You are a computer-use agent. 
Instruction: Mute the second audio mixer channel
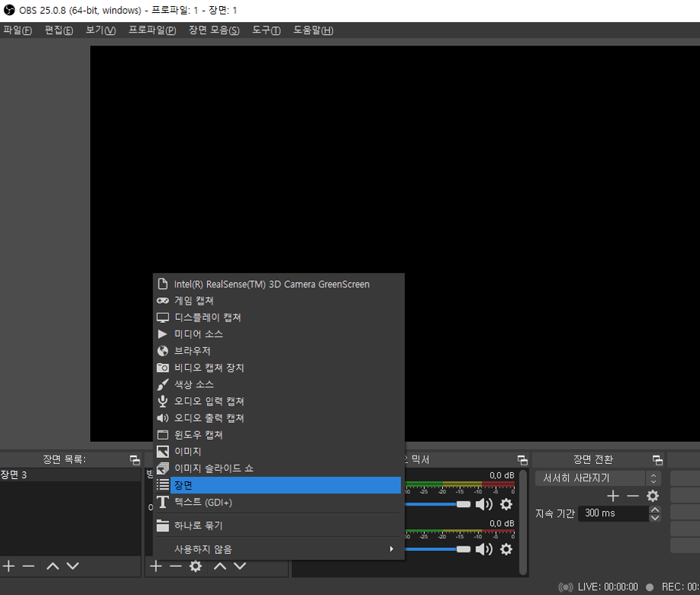pos(484,549)
